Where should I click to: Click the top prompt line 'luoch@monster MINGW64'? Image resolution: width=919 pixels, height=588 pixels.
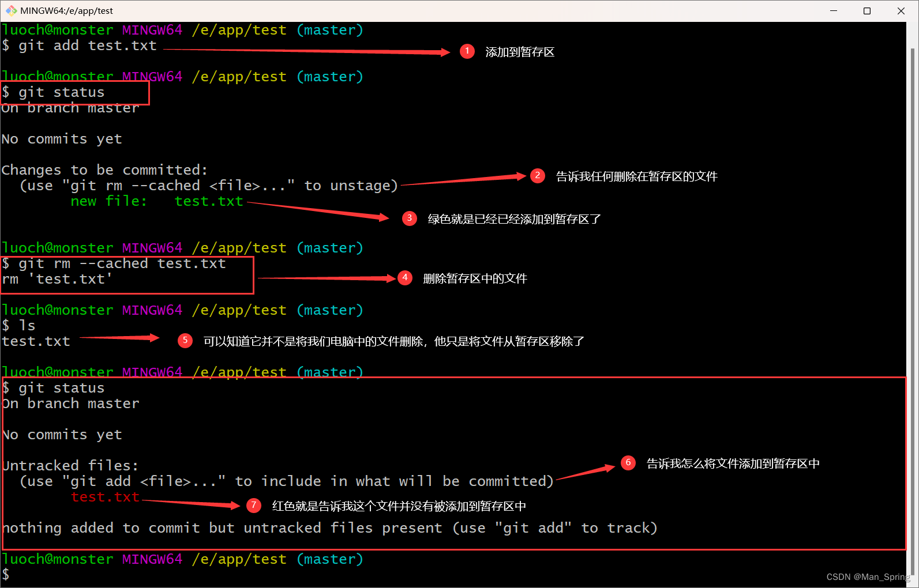(182, 30)
